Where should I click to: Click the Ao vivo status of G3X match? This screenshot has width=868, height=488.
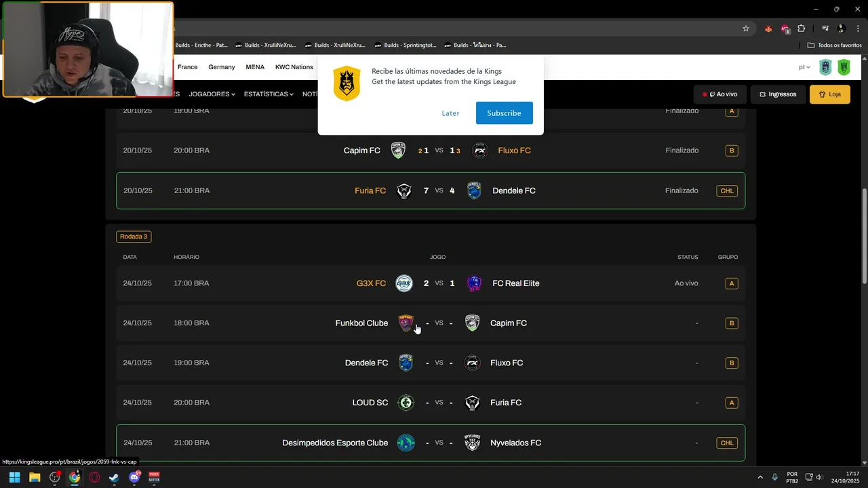click(686, 283)
